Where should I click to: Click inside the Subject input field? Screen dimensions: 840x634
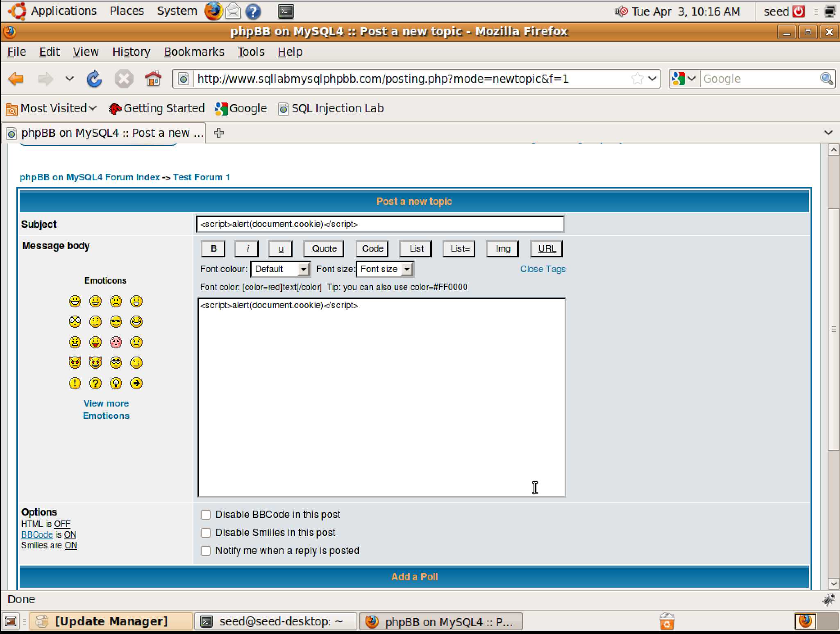click(379, 224)
